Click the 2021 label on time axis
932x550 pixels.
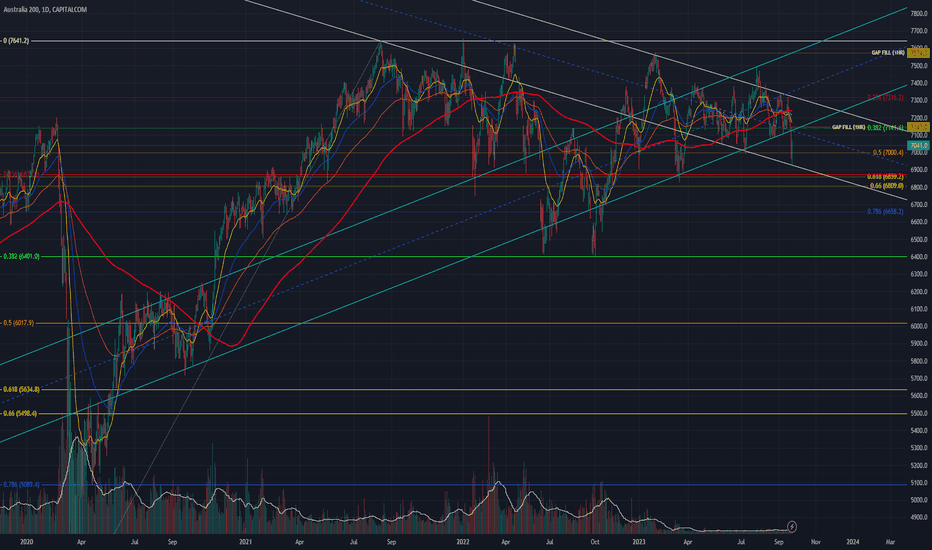pos(245,542)
